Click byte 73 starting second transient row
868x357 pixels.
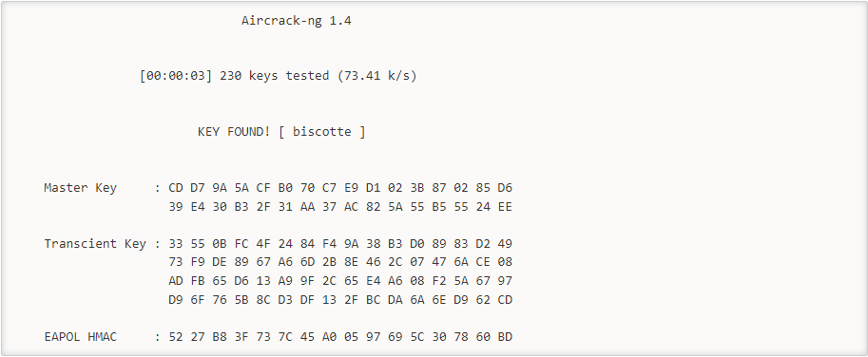pyautogui.click(x=176, y=262)
